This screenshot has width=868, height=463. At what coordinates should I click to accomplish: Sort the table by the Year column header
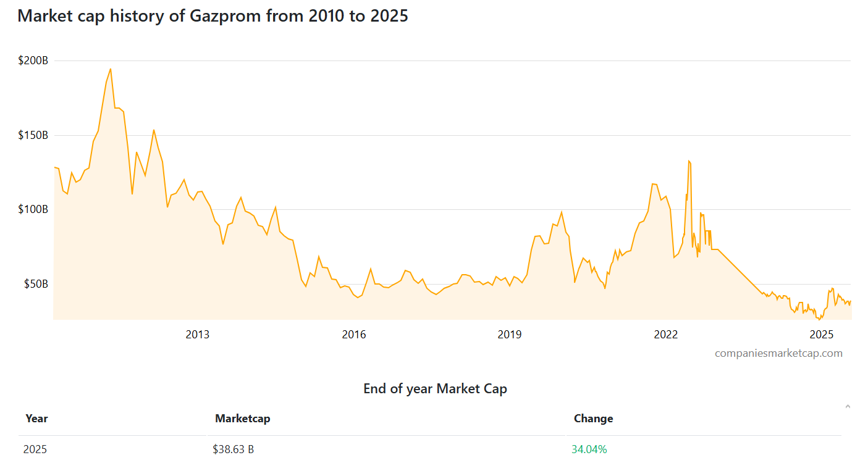(x=36, y=419)
